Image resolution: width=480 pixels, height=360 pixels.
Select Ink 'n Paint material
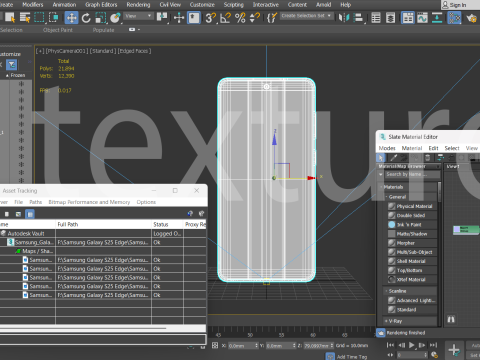[412, 225]
